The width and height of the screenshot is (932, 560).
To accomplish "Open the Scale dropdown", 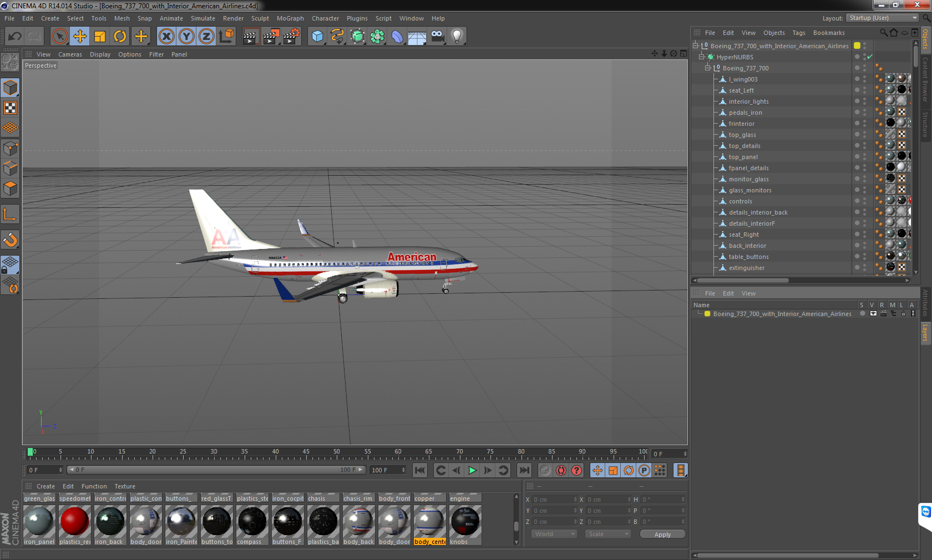I will [608, 534].
